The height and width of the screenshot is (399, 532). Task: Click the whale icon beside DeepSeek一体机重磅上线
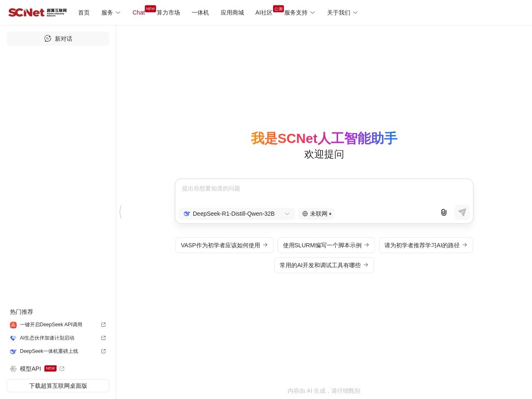(13, 352)
